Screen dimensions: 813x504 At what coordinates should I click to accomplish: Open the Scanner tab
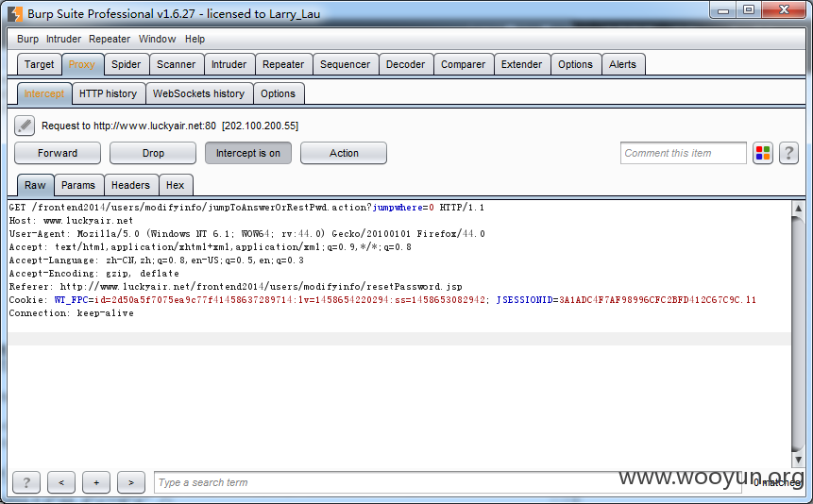[x=177, y=64]
